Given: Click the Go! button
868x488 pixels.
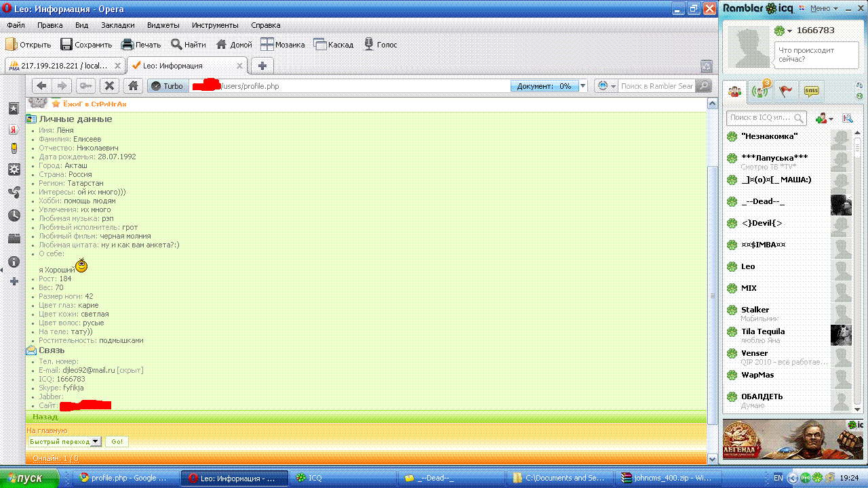Looking at the screenshot, I should coord(117,441).
